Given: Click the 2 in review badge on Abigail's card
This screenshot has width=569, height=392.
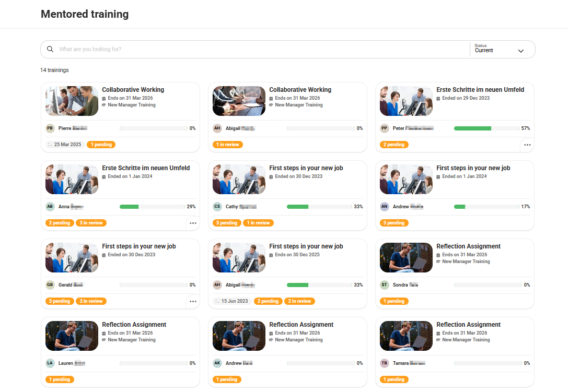Looking at the screenshot, I should point(299,301).
